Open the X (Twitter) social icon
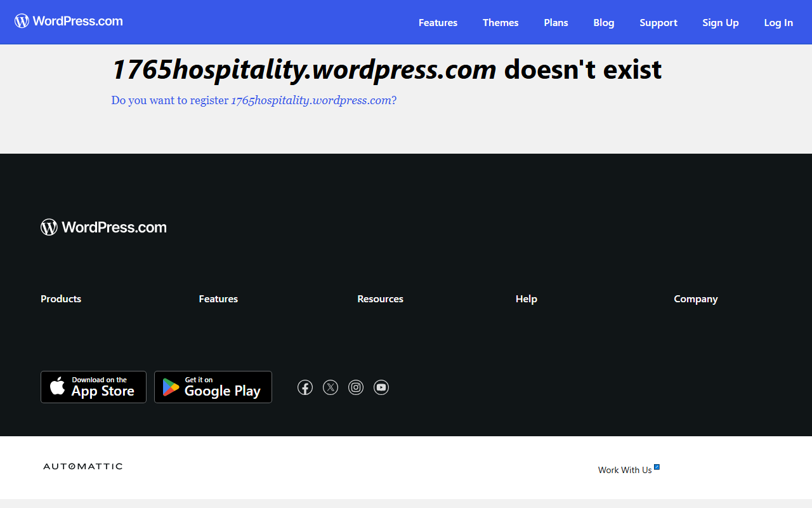Image resolution: width=812 pixels, height=508 pixels. (x=331, y=387)
